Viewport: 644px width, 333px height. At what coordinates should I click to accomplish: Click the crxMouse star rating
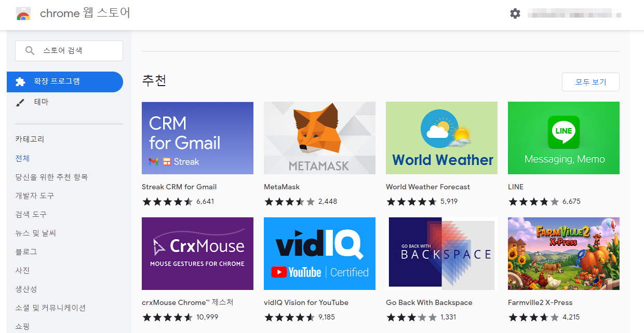coord(167,317)
